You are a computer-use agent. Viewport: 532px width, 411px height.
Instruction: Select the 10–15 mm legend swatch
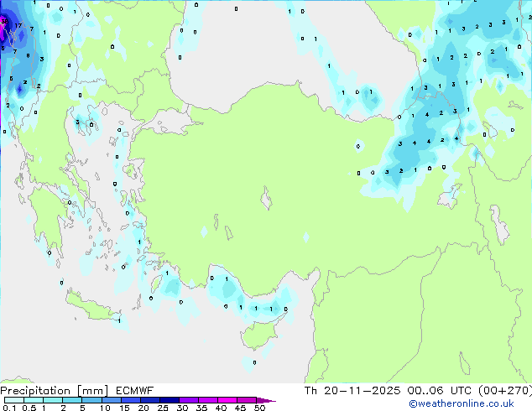point(111,400)
